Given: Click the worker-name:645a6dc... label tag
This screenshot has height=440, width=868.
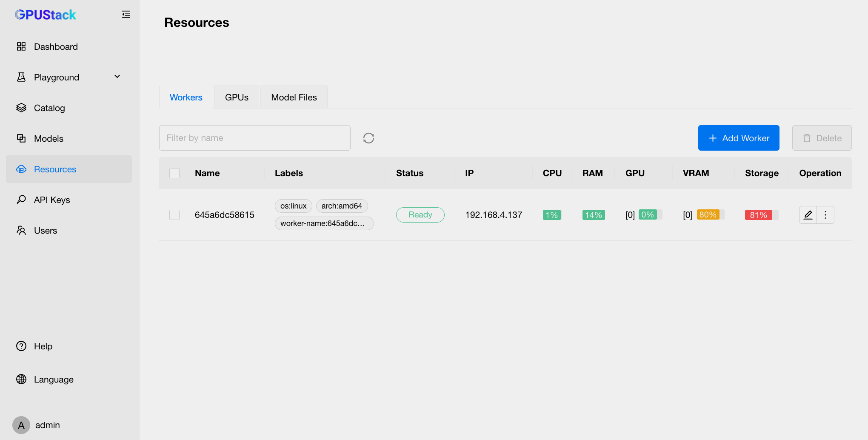Looking at the screenshot, I should coord(324,223).
